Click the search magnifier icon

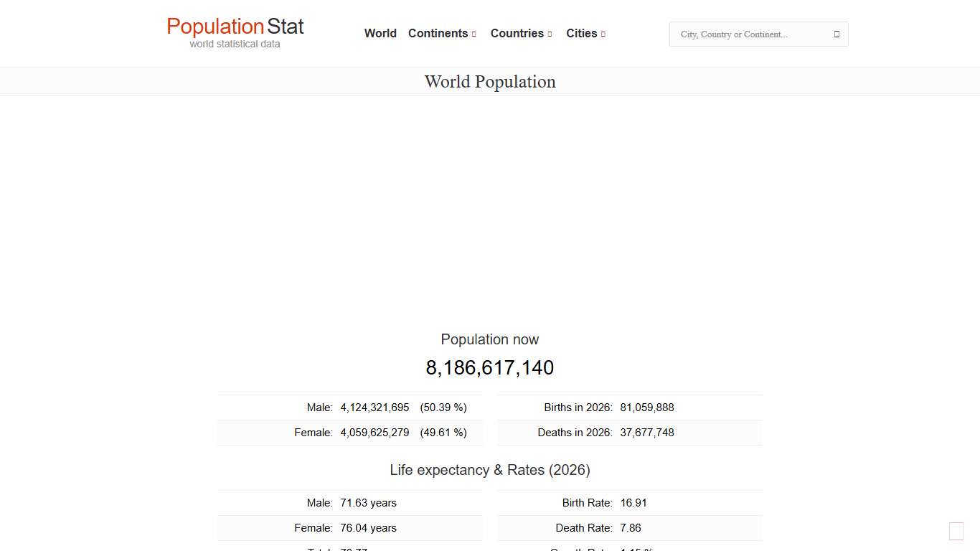(836, 34)
